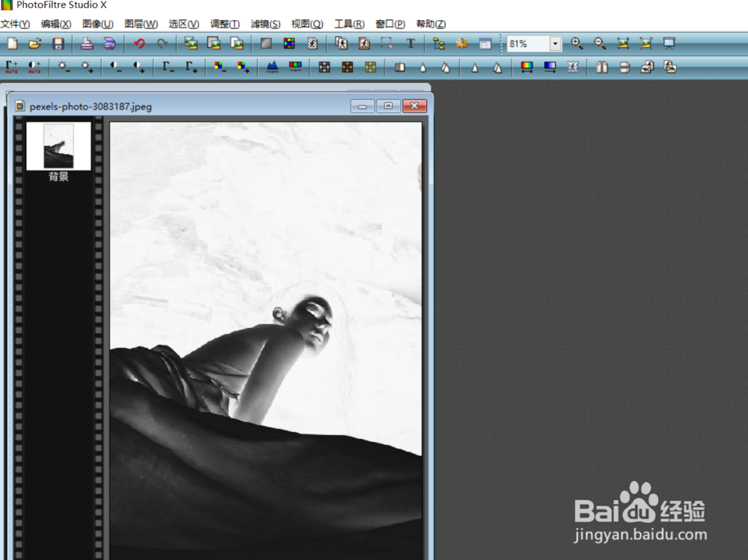Viewport: 748px width, 560px height.
Task: Open the 图像 menu
Action: tap(98, 24)
